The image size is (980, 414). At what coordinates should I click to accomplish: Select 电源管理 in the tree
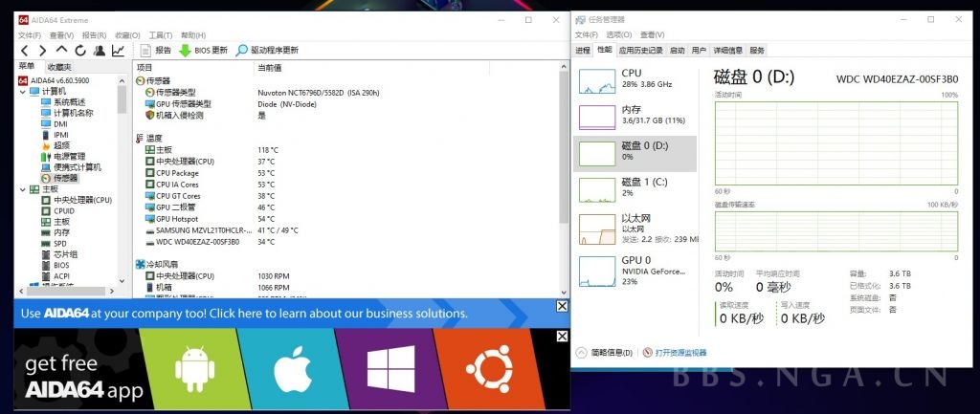[x=63, y=156]
